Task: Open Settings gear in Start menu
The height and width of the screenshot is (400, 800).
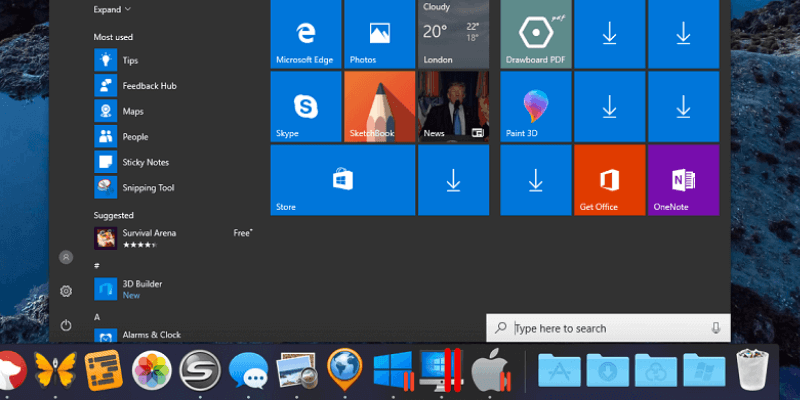Action: 66,291
